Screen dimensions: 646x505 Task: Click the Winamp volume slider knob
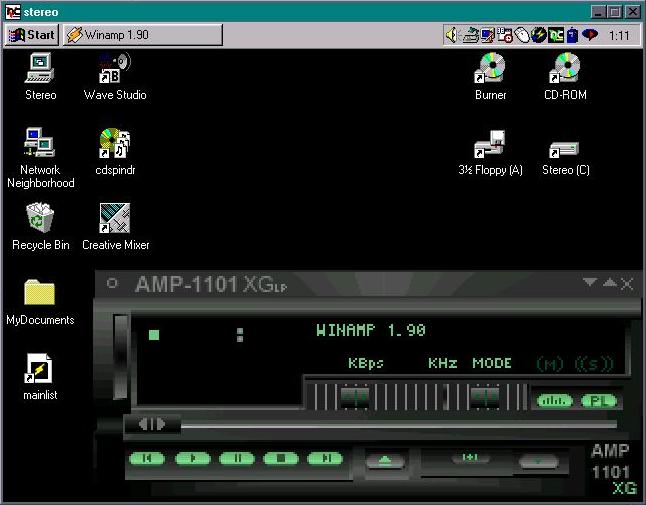coord(355,397)
